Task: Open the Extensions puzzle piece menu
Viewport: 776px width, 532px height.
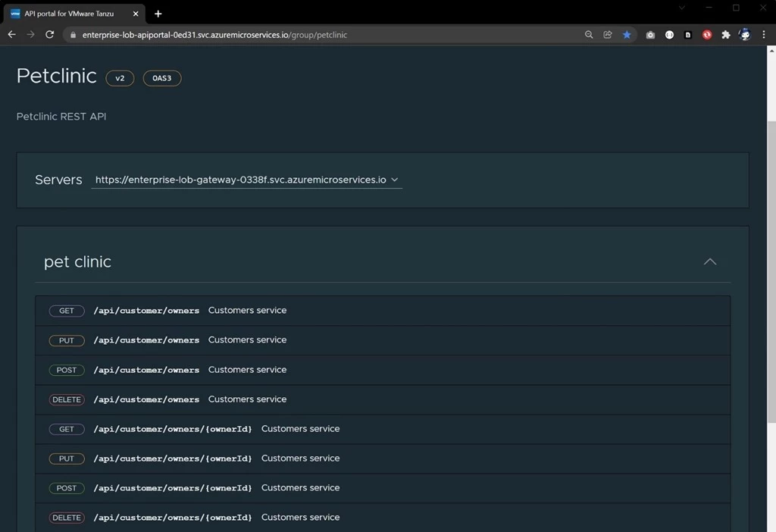Action: coord(725,35)
